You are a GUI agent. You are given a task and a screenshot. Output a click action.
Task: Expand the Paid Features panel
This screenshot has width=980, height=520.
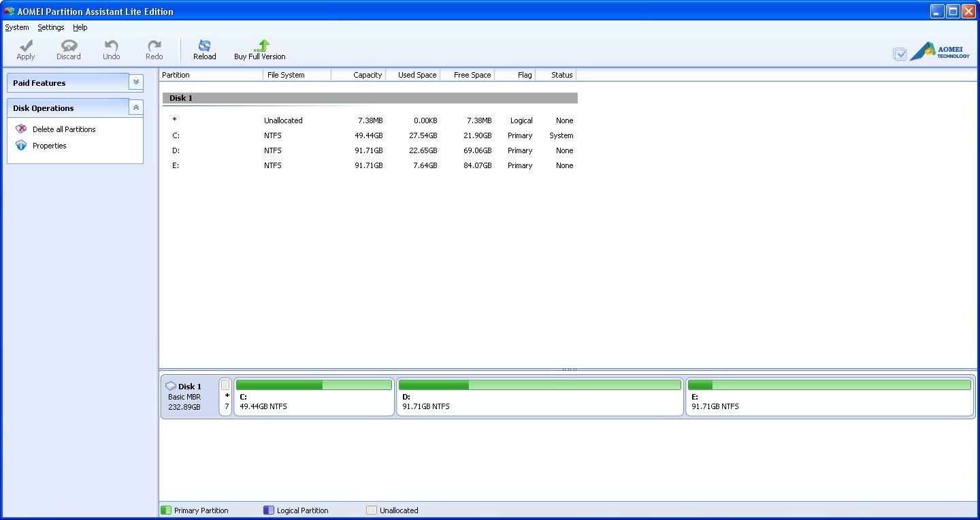pos(136,82)
